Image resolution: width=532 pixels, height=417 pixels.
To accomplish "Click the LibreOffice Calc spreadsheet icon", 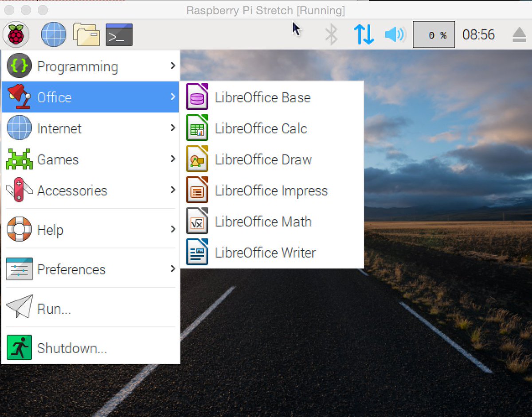I will 197,128.
